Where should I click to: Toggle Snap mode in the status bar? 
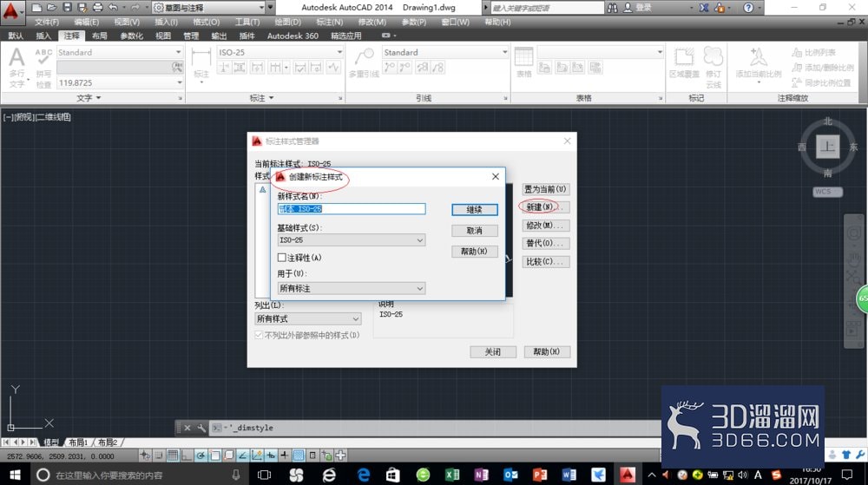[159, 456]
